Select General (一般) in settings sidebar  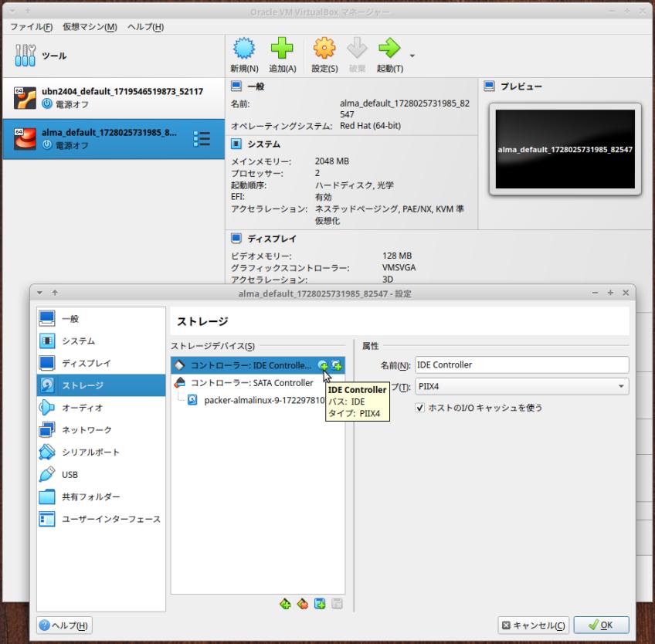[101, 319]
